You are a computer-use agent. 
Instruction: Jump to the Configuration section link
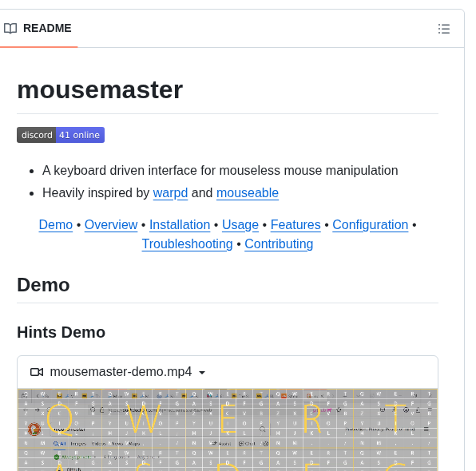point(371,225)
